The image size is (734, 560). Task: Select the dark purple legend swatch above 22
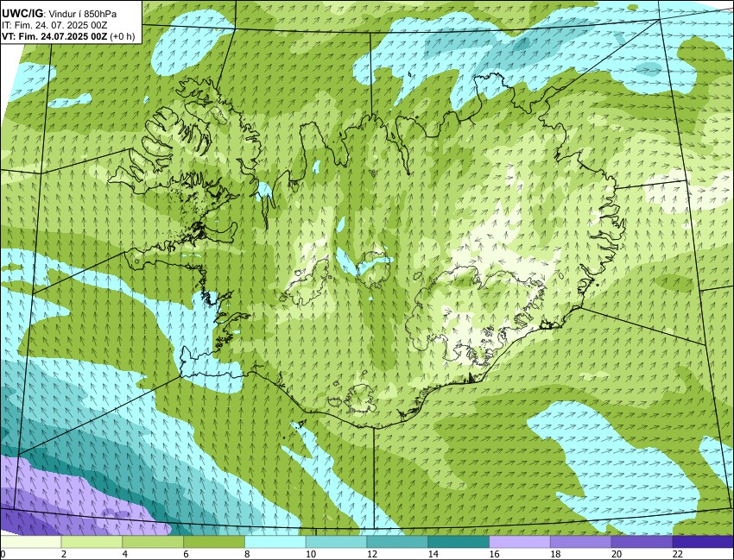tap(703, 542)
